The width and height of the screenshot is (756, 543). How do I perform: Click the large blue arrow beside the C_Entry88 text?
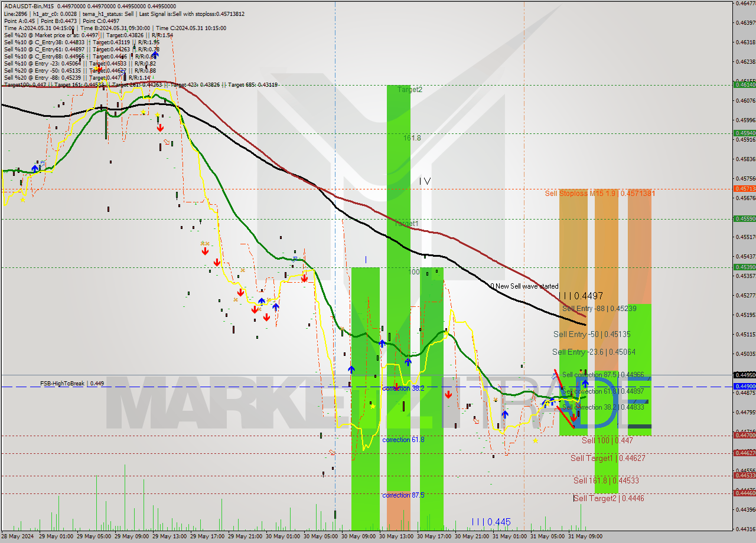tap(154, 55)
